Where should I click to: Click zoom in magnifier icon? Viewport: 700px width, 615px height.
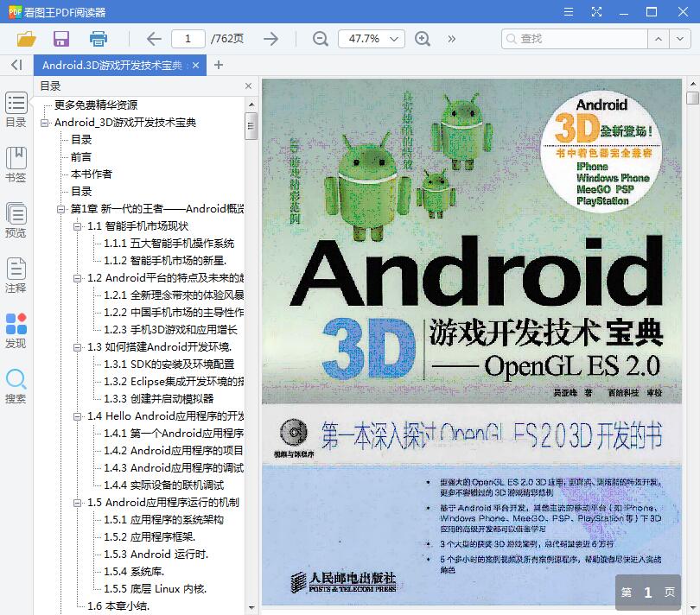pyautogui.click(x=423, y=39)
